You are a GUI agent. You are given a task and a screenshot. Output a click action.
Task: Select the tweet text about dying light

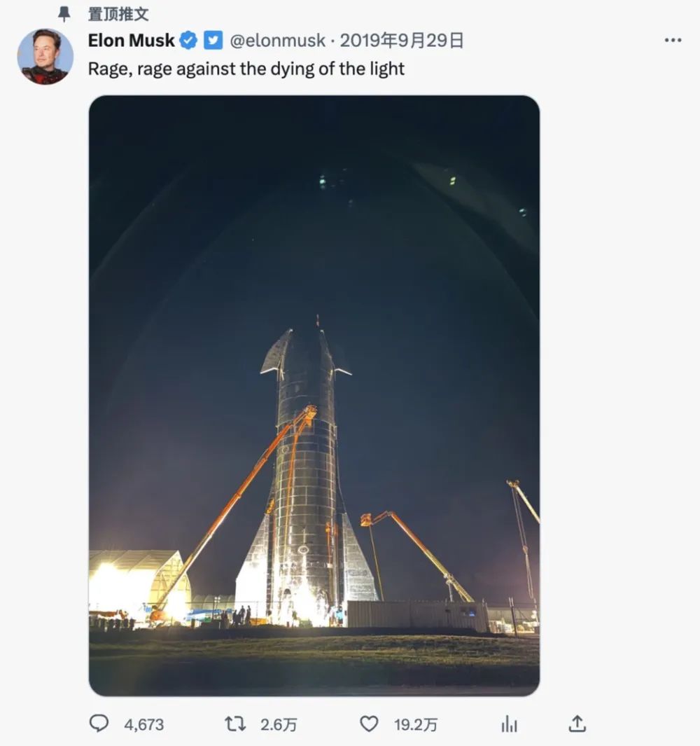[246, 69]
